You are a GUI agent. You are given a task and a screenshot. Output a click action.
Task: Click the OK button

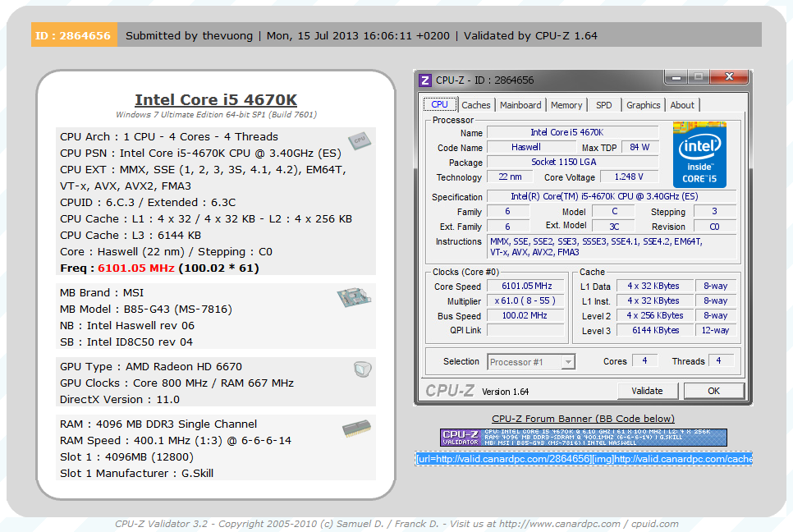[713, 391]
